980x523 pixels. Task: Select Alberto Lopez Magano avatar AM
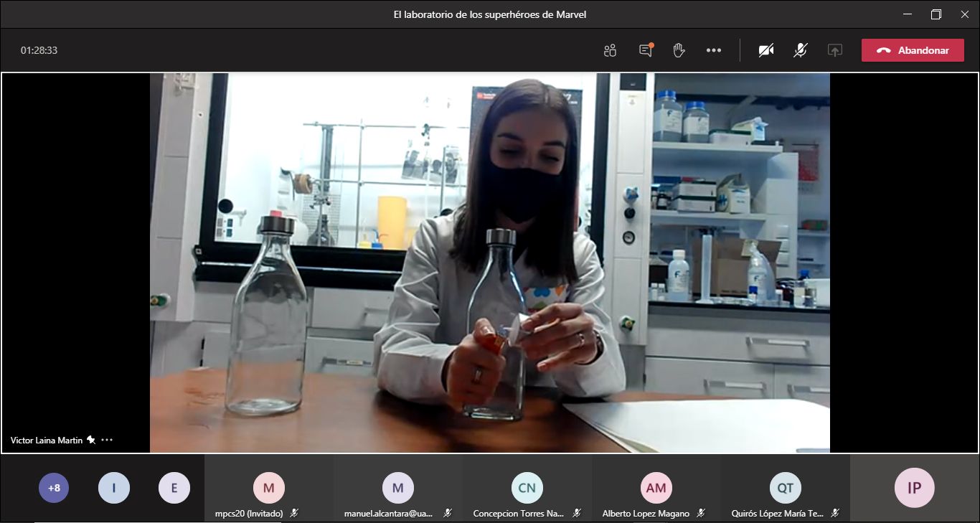[656, 488]
